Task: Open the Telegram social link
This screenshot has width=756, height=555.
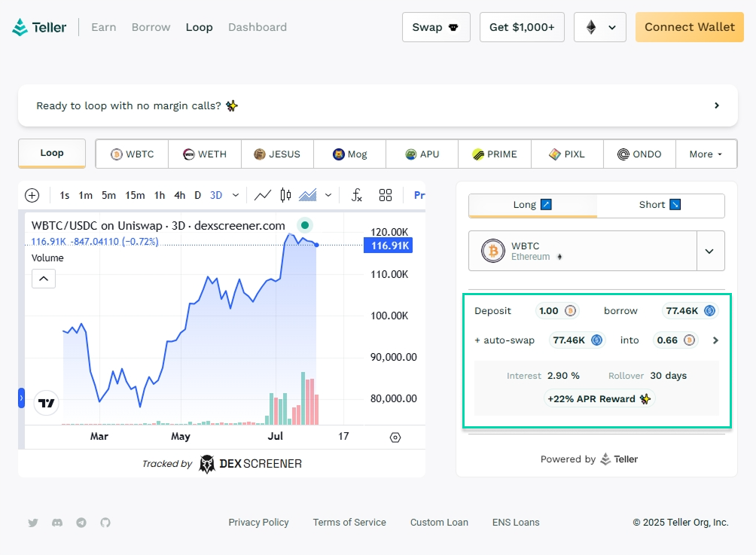Action: pos(81,523)
